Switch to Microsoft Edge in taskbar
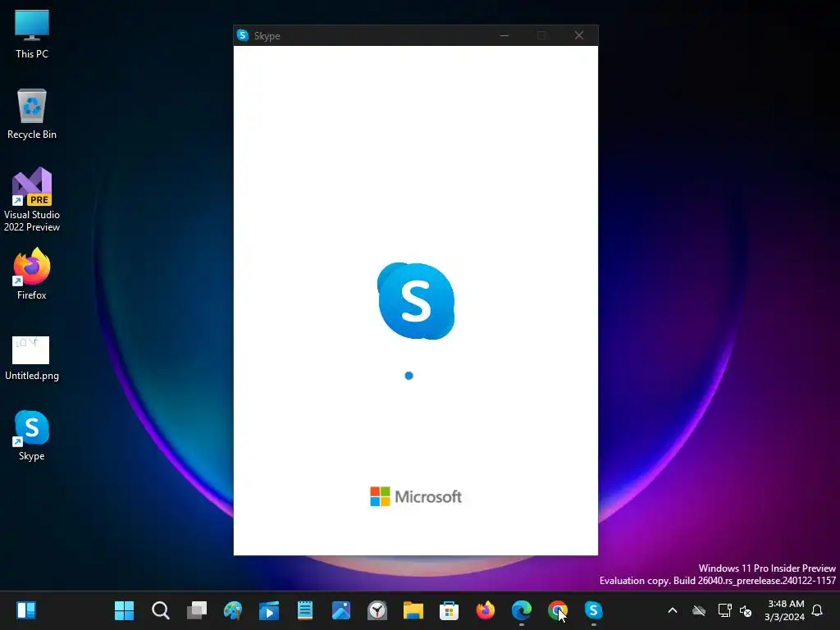Image resolution: width=840 pixels, height=630 pixels. pos(521,610)
